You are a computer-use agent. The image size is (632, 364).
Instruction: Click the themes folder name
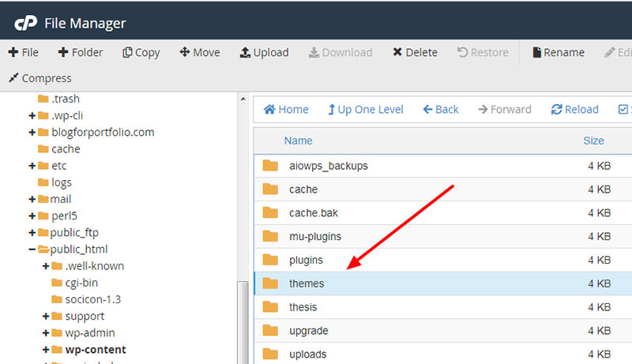point(307,283)
